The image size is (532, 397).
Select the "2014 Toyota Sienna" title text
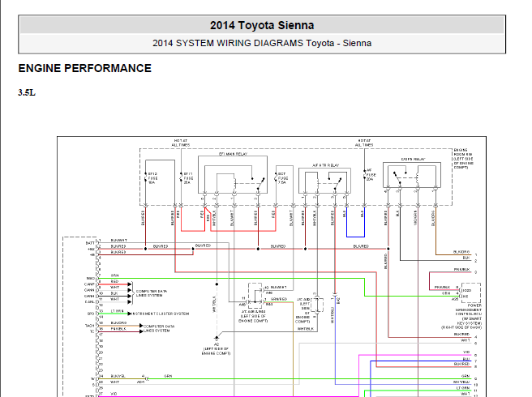click(x=262, y=25)
